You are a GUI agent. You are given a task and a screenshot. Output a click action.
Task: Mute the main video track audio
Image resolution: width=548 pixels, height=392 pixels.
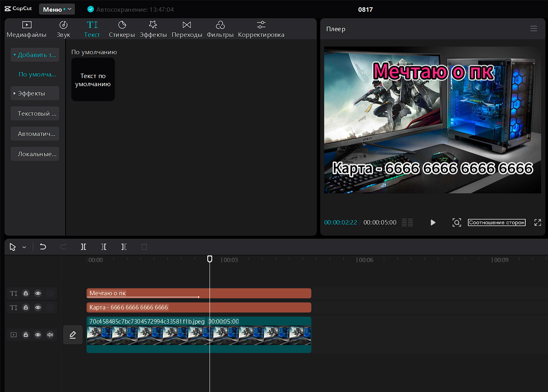pos(50,335)
